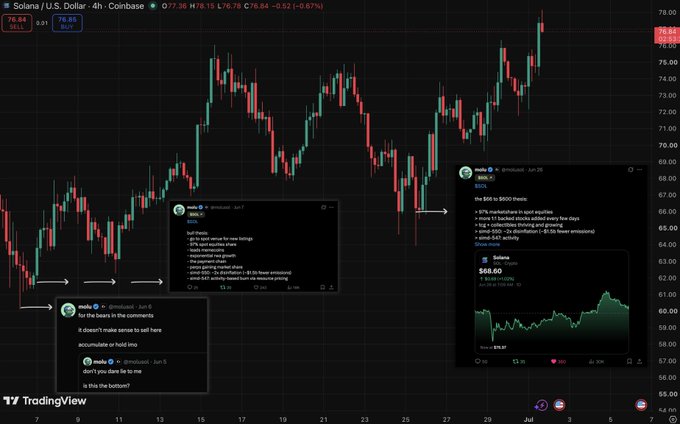Click the Jun 26 tweet's share icon
The image size is (680, 424).
coord(639,361)
